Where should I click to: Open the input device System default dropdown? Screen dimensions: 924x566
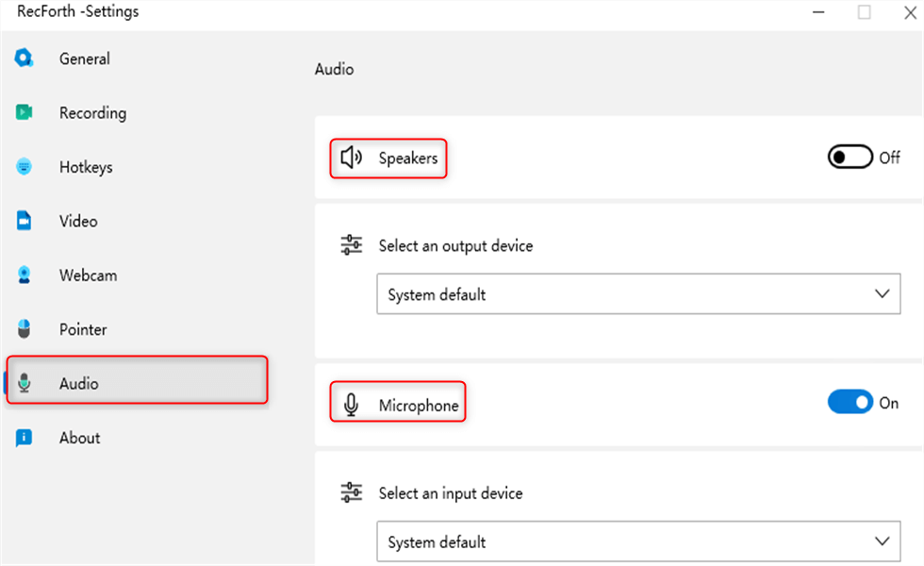coord(638,541)
